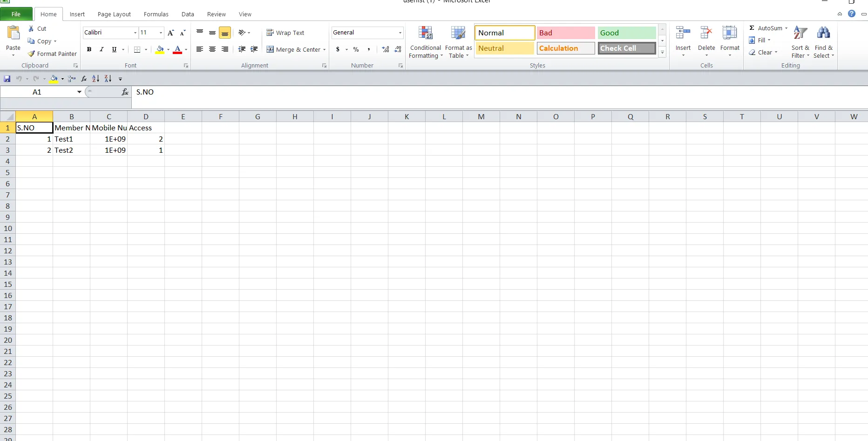This screenshot has height=441, width=868.
Task: Apply the Bad cell style
Action: point(566,33)
